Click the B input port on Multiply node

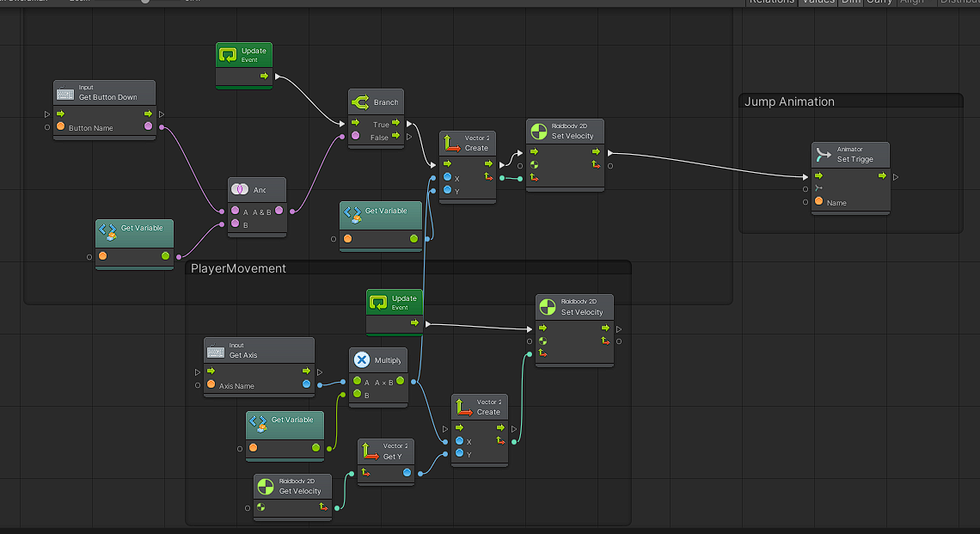pos(357,394)
